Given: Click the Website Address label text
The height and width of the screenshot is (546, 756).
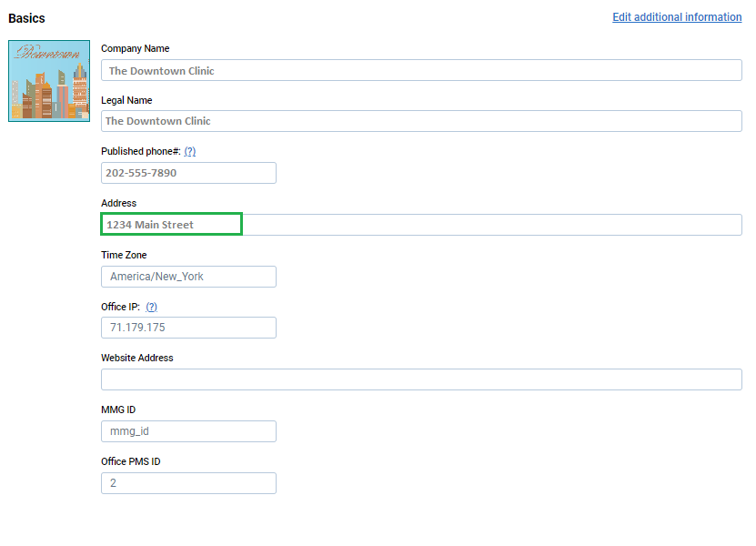Looking at the screenshot, I should pos(136,359).
